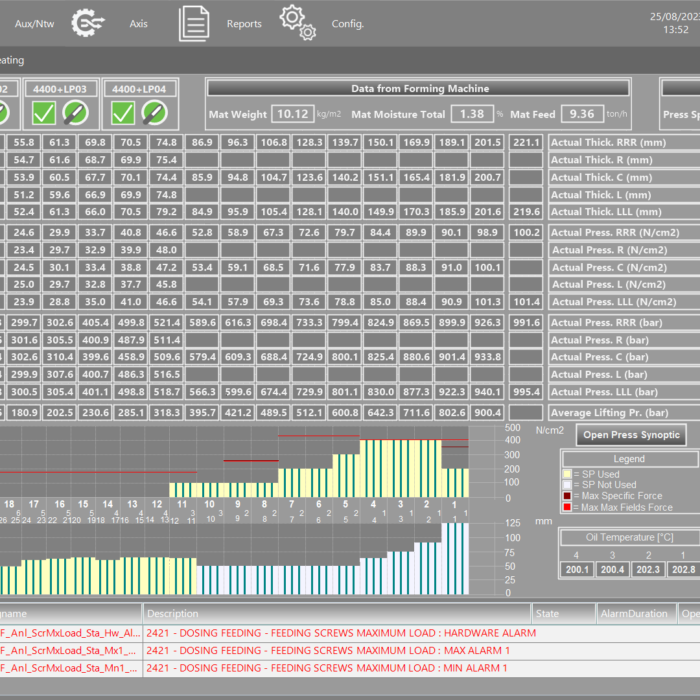Screen dimensions: 700x700
Task: Click the 4400+LP03 green pen icon
Action: (75, 112)
